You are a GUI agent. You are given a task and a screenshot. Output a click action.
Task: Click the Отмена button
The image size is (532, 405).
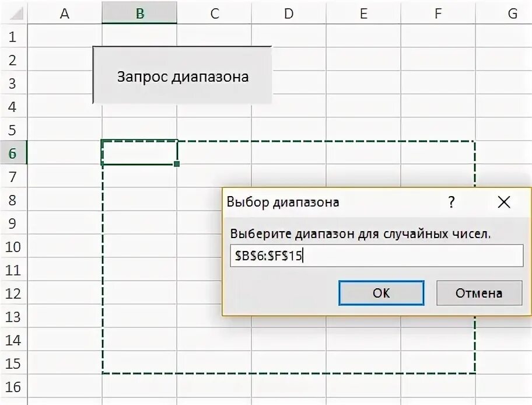479,293
